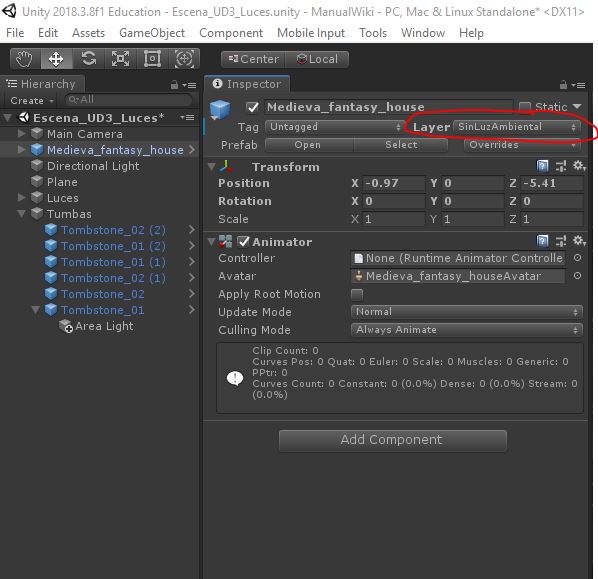The height and width of the screenshot is (579, 598).
Task: Open Transform component gear settings menu
Action: (579, 166)
